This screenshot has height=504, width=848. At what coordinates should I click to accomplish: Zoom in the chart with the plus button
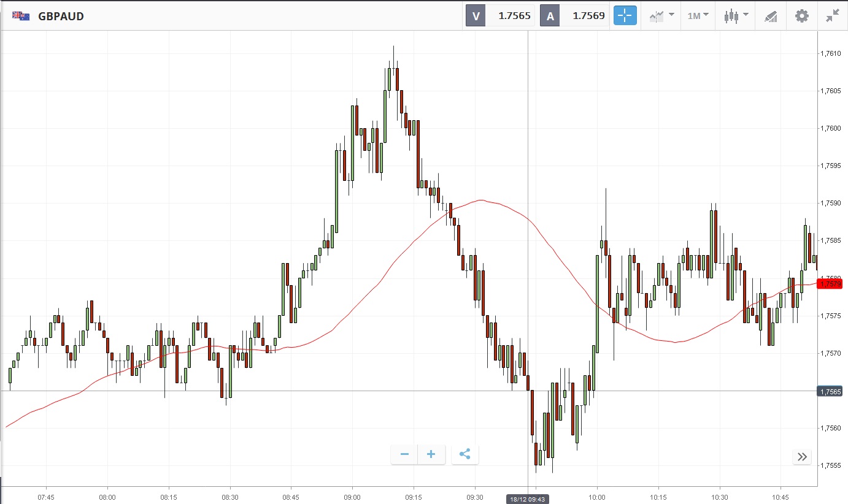pos(431,454)
